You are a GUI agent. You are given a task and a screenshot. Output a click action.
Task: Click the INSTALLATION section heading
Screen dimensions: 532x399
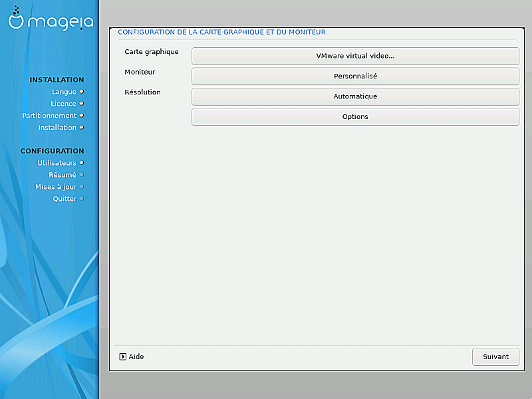[57, 80]
